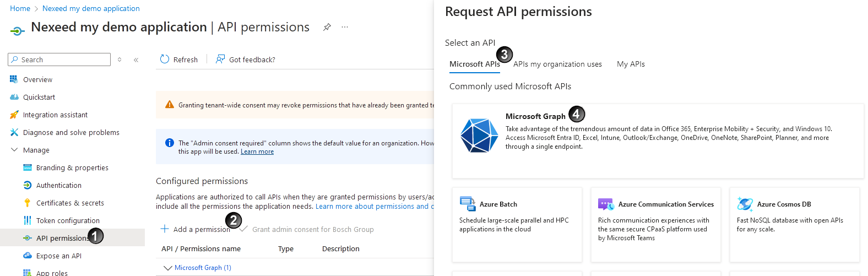Choose the Azure Batch card
Screen dimensions: 868x276
click(x=517, y=225)
